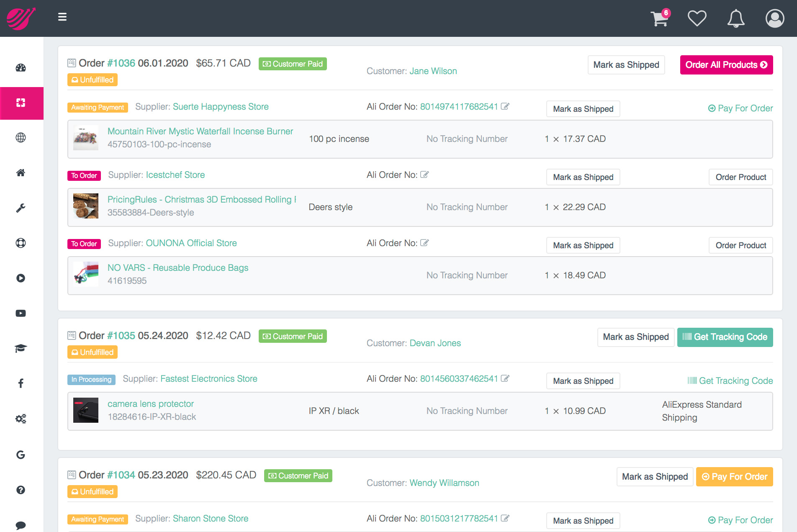Edit Ali Order No 8014974117682541
Screen dimensions: 797x532
(x=505, y=106)
